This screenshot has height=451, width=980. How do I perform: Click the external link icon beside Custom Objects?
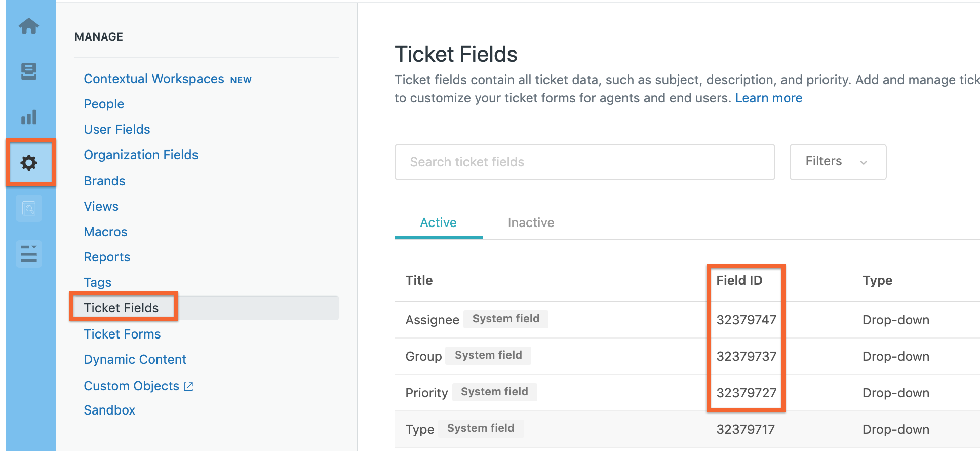tap(188, 386)
